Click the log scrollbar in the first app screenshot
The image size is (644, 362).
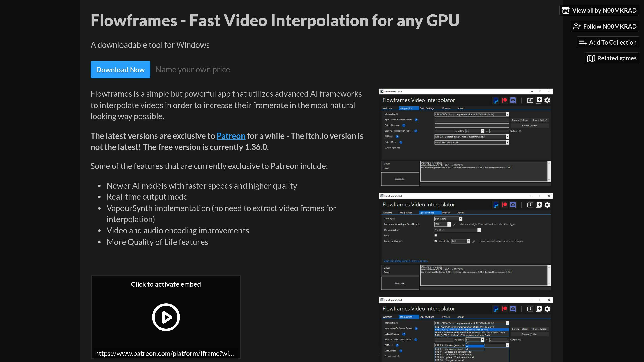coord(549,171)
